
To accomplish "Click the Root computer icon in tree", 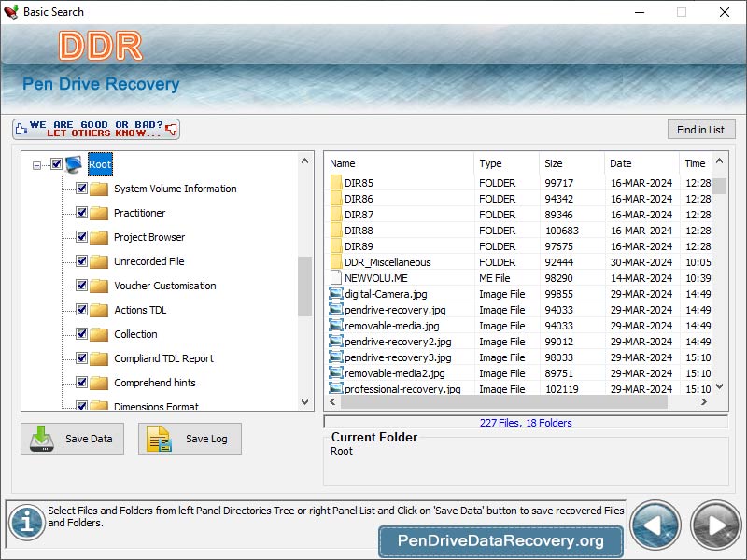I will 75,164.
